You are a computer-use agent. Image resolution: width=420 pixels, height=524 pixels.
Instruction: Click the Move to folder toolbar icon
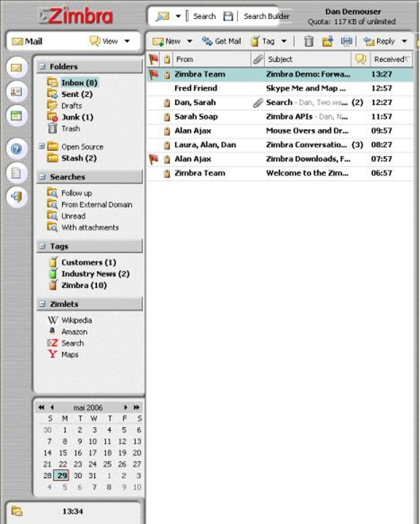point(328,41)
